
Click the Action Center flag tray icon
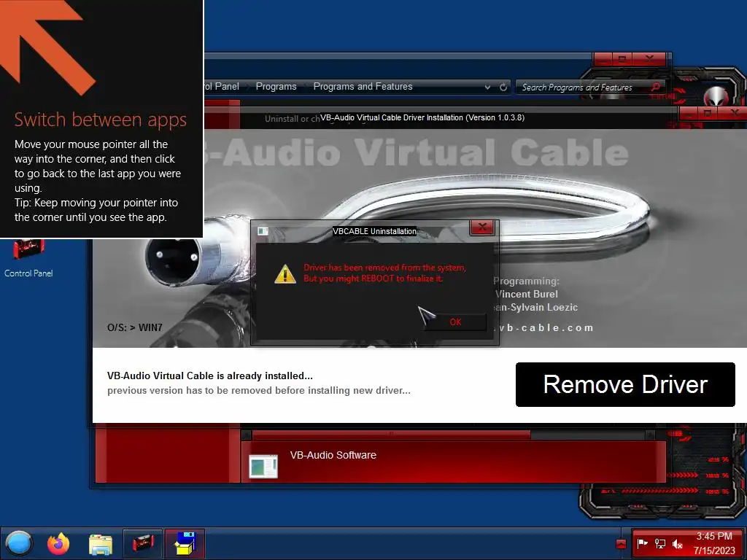(x=642, y=543)
